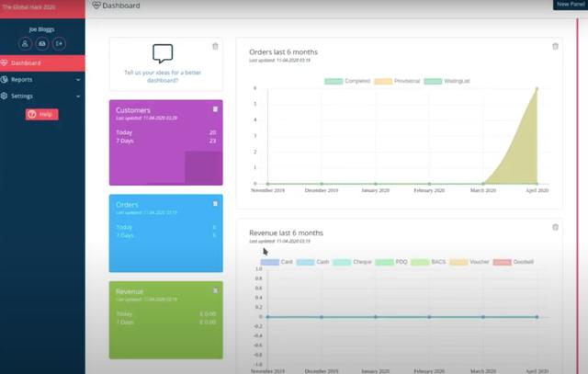Remove the Customers panel using its trash icon
Screen dimensions: 588x374
click(215, 108)
